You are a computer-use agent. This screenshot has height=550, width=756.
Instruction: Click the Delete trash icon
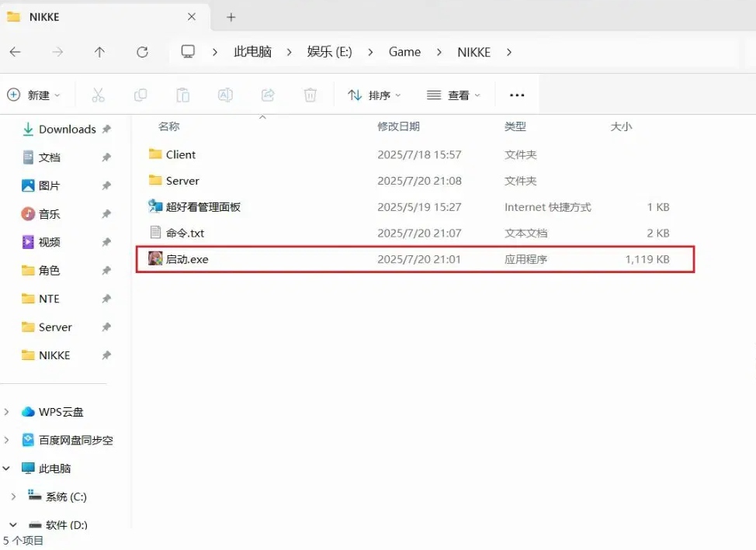pos(310,95)
